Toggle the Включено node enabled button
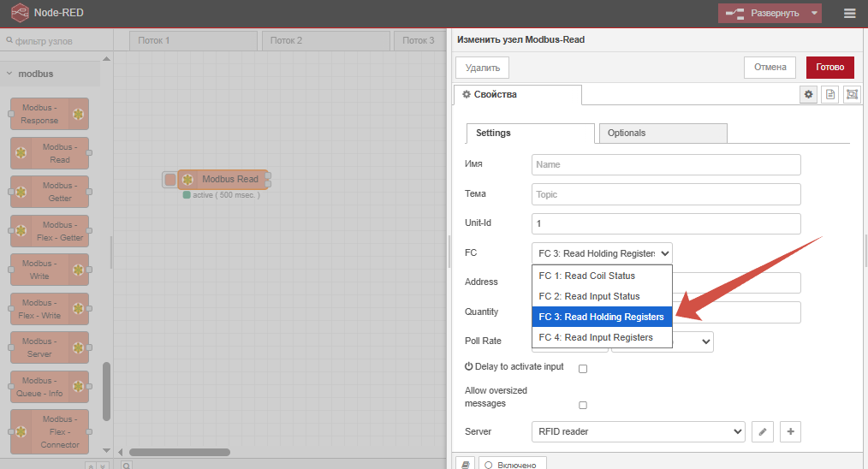The height and width of the screenshot is (469, 868). [512, 464]
